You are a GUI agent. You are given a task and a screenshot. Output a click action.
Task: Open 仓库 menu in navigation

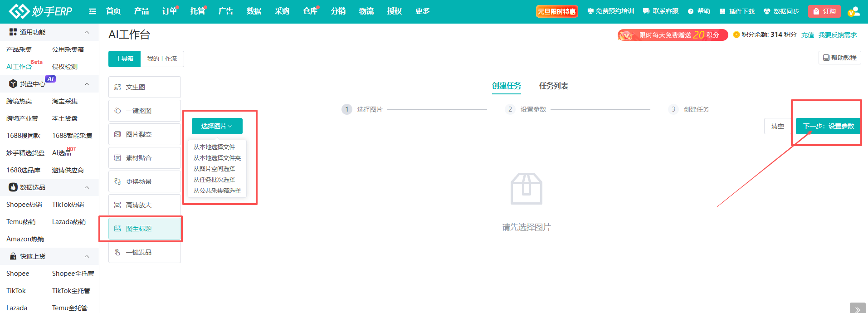click(x=310, y=11)
